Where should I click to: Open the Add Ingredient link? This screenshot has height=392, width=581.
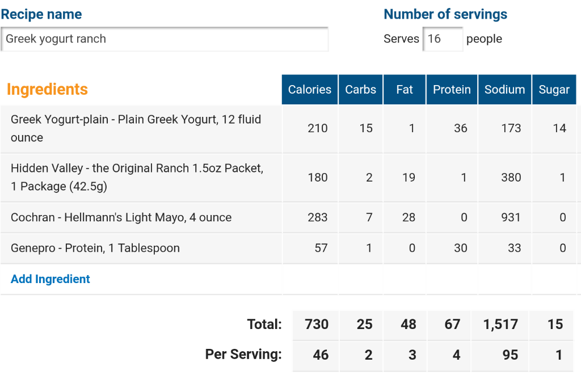pos(50,279)
